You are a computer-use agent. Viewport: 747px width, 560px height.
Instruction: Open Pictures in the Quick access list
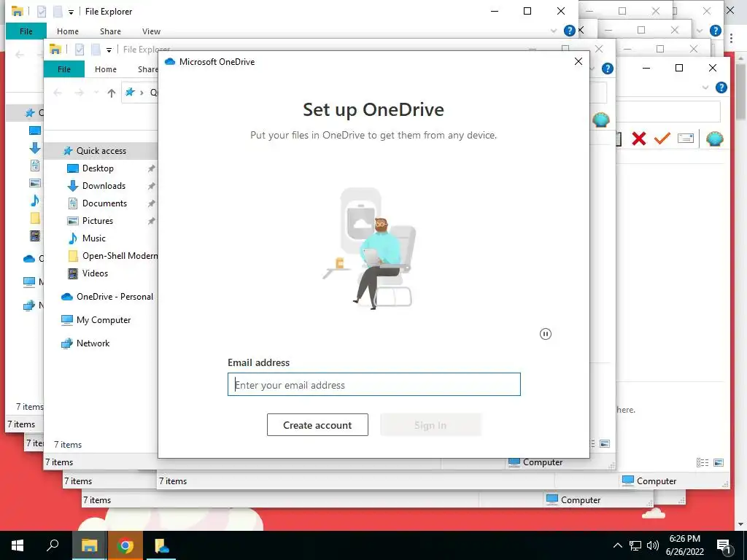coord(97,220)
